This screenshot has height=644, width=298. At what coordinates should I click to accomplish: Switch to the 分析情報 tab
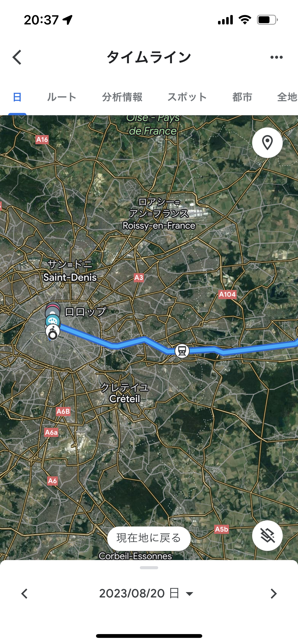(x=122, y=97)
